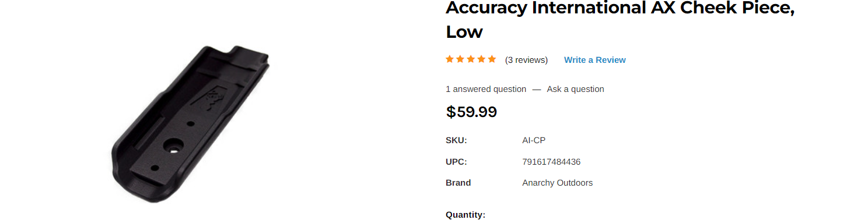
Task: Click the UPC: label
Action: point(456,162)
